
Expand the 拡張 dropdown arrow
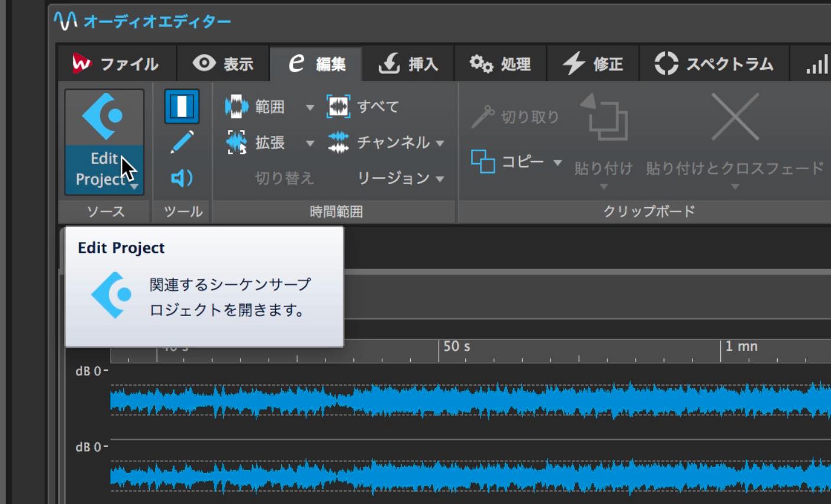310,143
